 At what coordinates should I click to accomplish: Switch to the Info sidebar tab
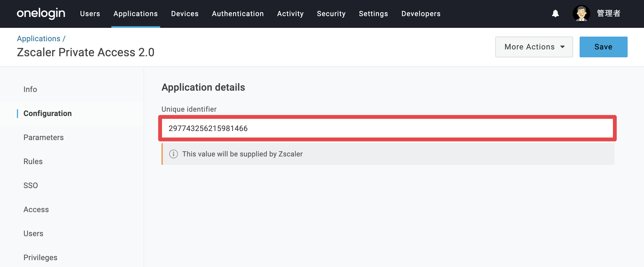click(30, 89)
